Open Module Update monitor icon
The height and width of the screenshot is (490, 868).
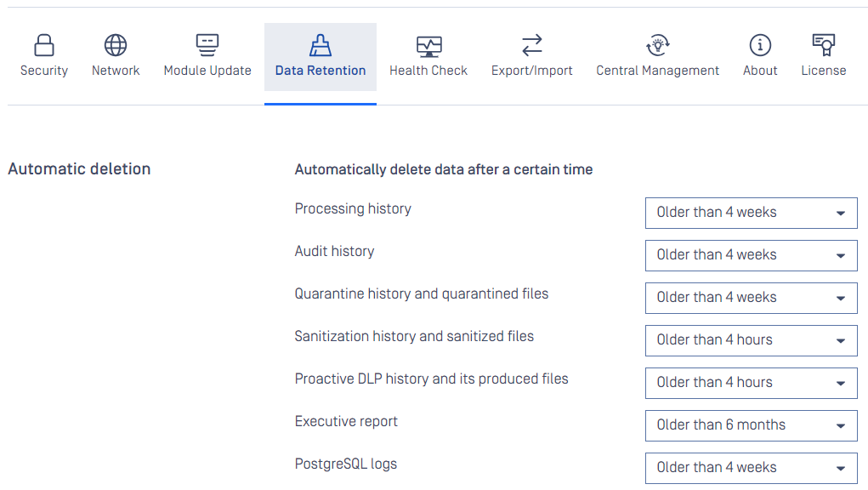(207, 45)
